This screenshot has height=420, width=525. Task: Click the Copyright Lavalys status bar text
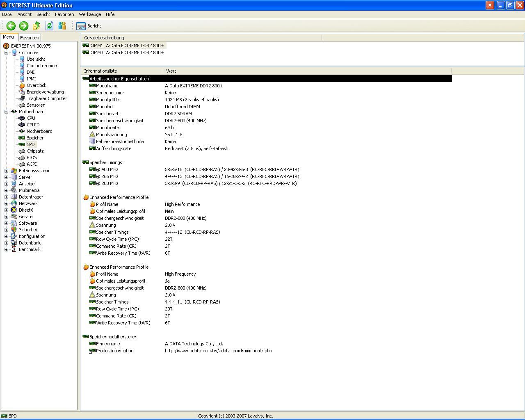click(235, 416)
